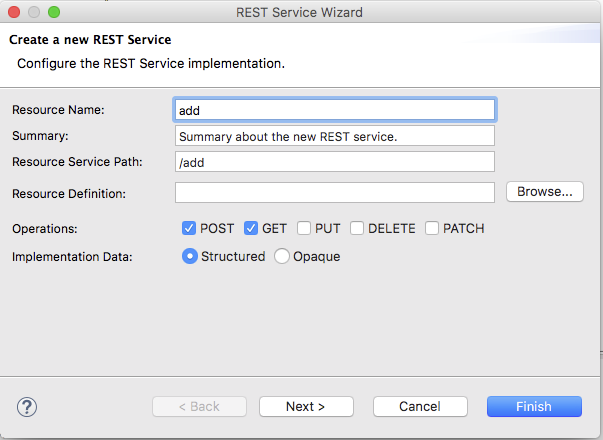
Task: Select the Structured implementation data option
Action: pyautogui.click(x=189, y=256)
